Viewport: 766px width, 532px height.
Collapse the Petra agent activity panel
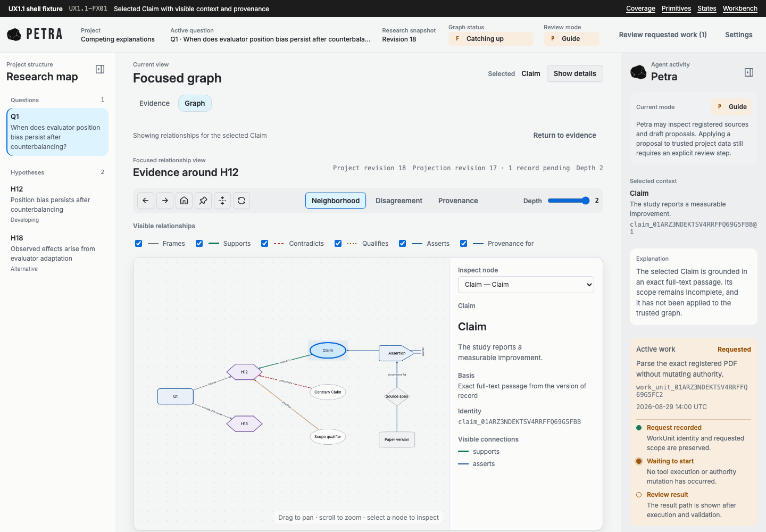tap(749, 72)
